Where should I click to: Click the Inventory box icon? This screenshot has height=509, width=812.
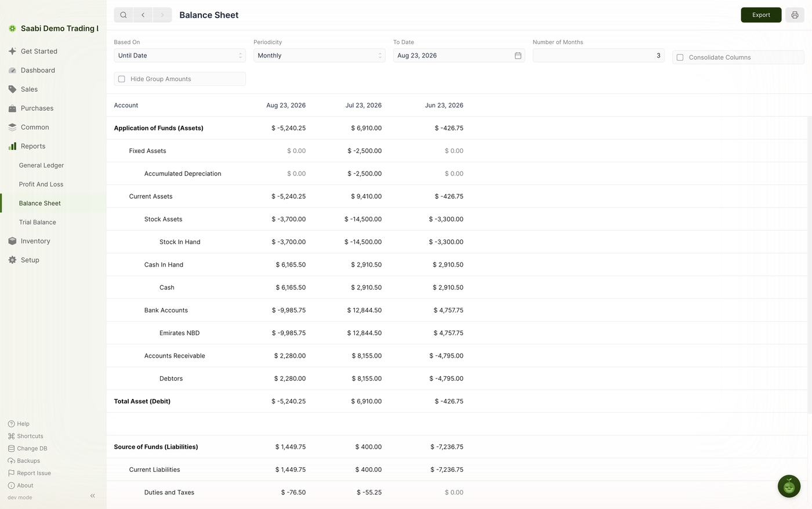pyautogui.click(x=12, y=241)
